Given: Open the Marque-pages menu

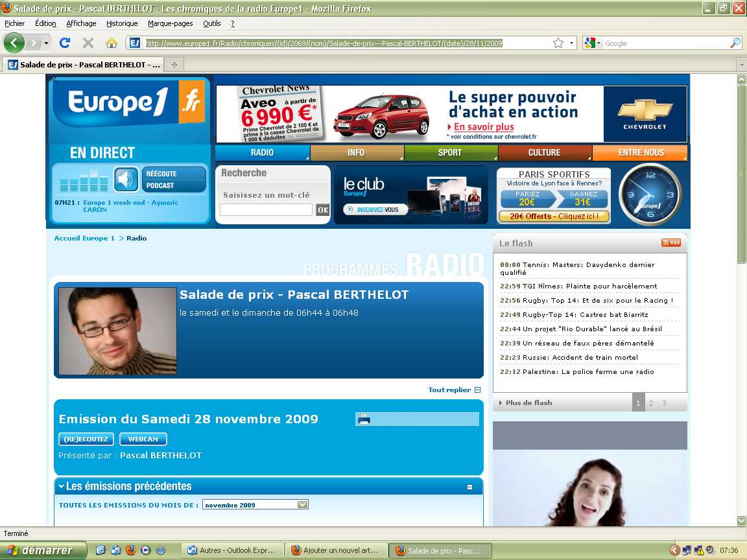Looking at the screenshot, I should click(x=170, y=23).
